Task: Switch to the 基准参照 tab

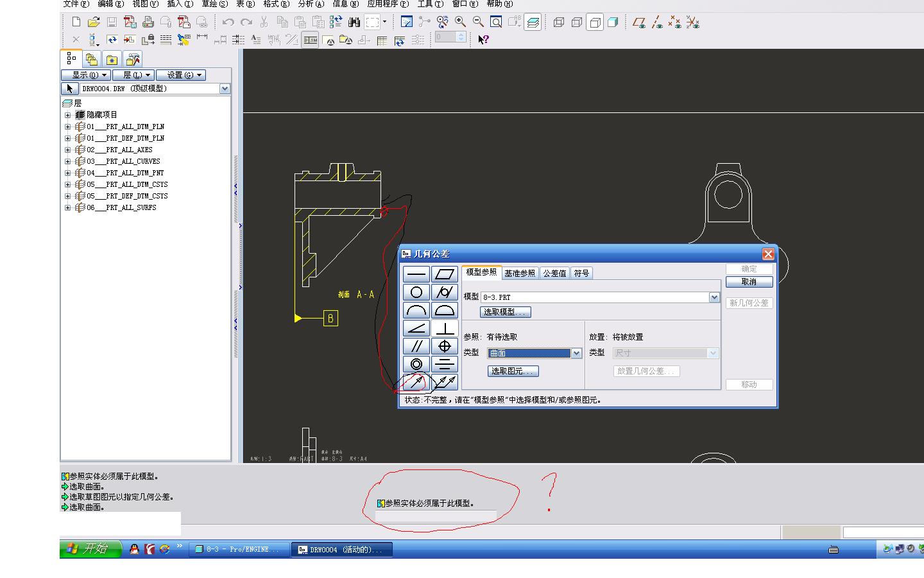Action: pyautogui.click(x=520, y=273)
